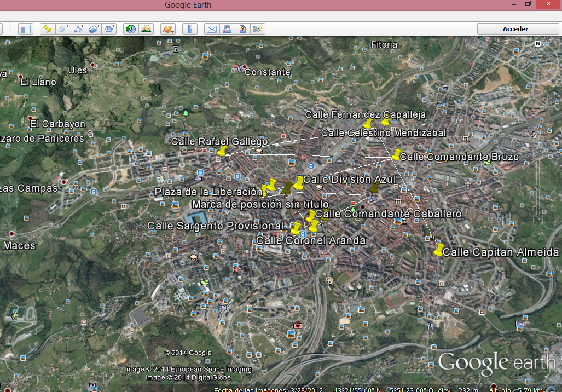Toggle the historical imagery clock
This screenshot has width=562, height=392.
(x=131, y=29)
